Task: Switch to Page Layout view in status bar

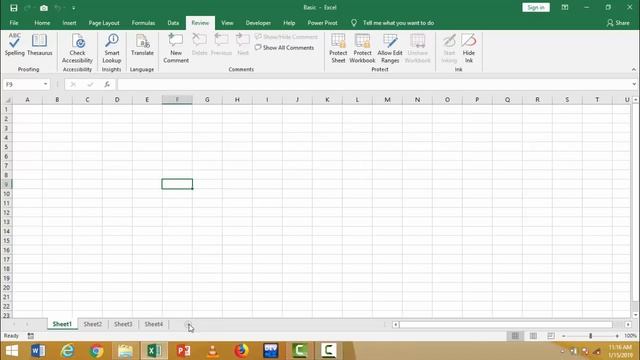Action: [x=533, y=336]
